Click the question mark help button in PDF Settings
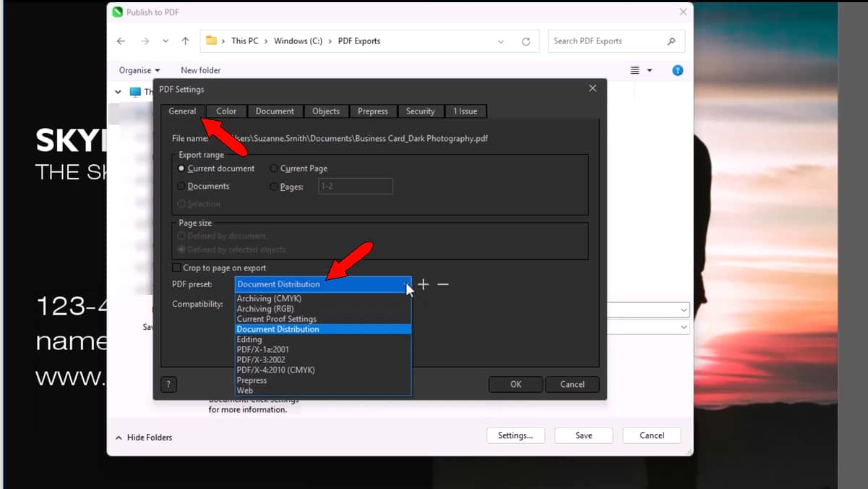868x489 pixels. pos(168,385)
